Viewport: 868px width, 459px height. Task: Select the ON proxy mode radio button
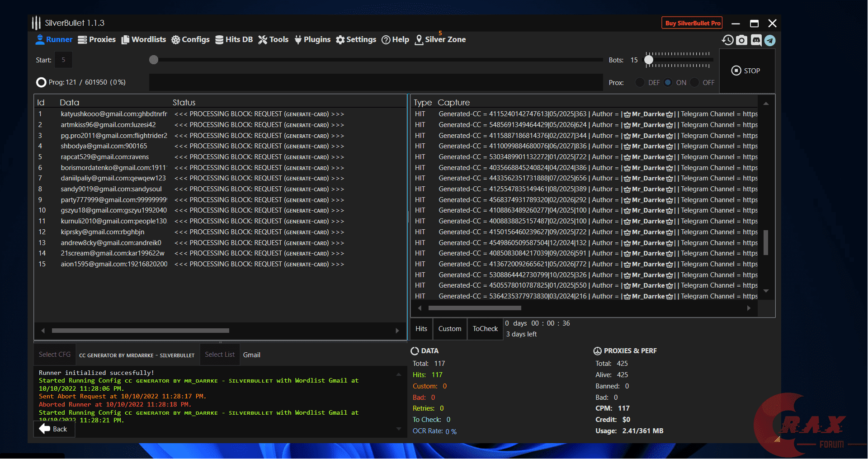click(668, 83)
